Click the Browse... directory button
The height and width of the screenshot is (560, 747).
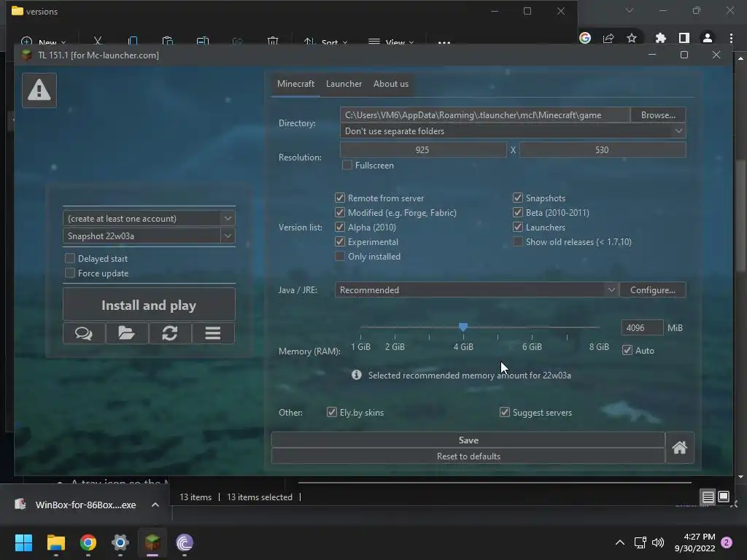[658, 115]
